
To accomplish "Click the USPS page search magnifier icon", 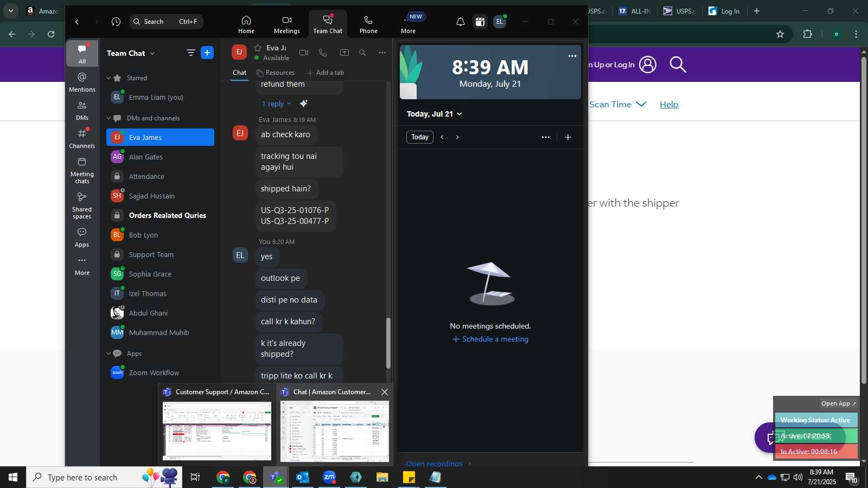I will 678,65.
